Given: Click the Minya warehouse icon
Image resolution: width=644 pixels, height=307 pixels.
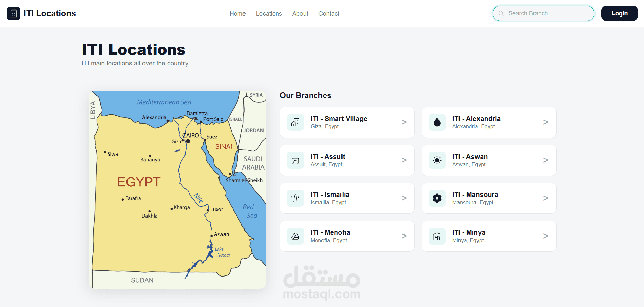Looking at the screenshot, I should pos(437,236).
